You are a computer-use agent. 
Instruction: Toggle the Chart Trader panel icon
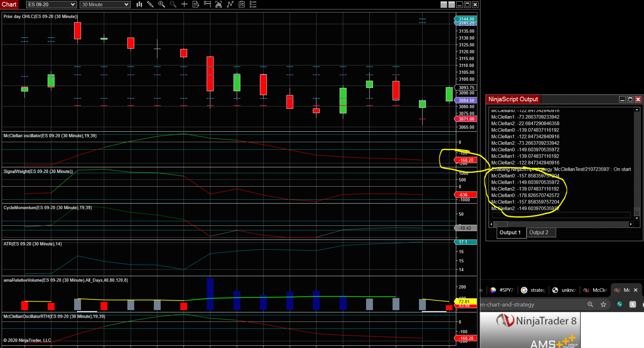pos(207,4)
